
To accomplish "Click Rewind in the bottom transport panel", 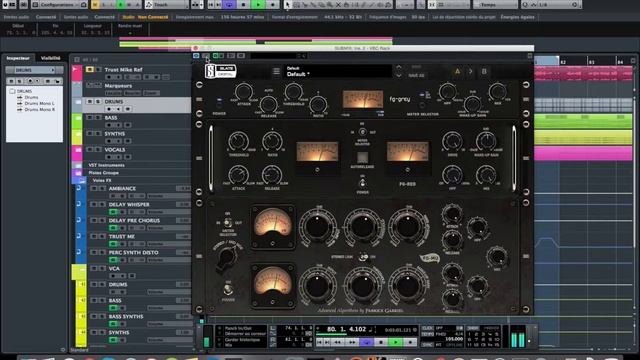I will pyautogui.click(x=338, y=342).
